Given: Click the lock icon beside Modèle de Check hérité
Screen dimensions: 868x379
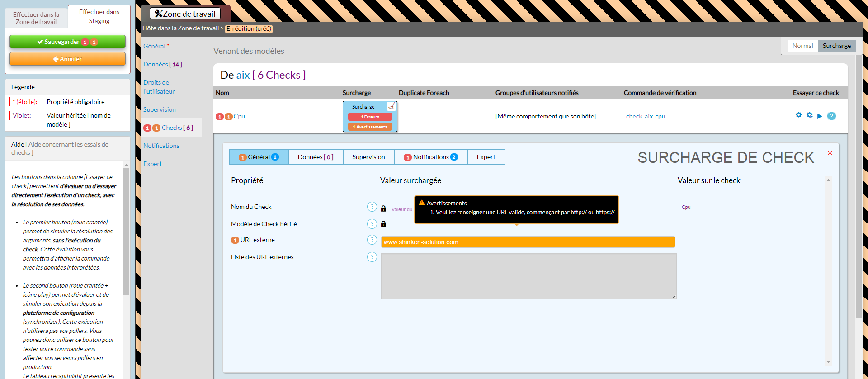Looking at the screenshot, I should pyautogui.click(x=383, y=224).
